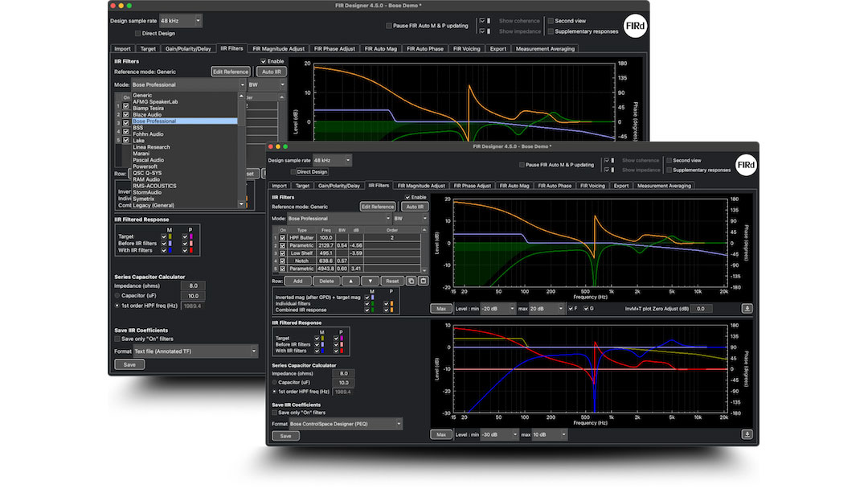Viewport: 868px width, 489px height.
Task: Click the Auto IIR button
Action: coord(415,206)
